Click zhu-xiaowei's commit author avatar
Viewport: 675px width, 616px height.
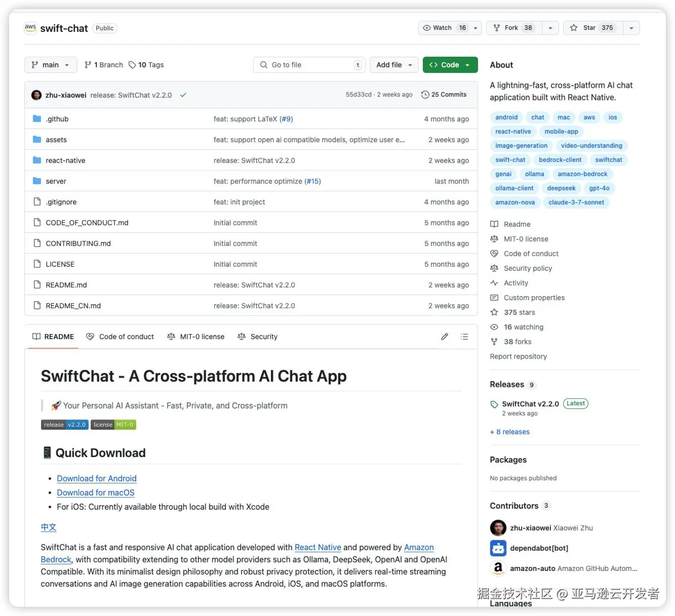tap(36, 95)
